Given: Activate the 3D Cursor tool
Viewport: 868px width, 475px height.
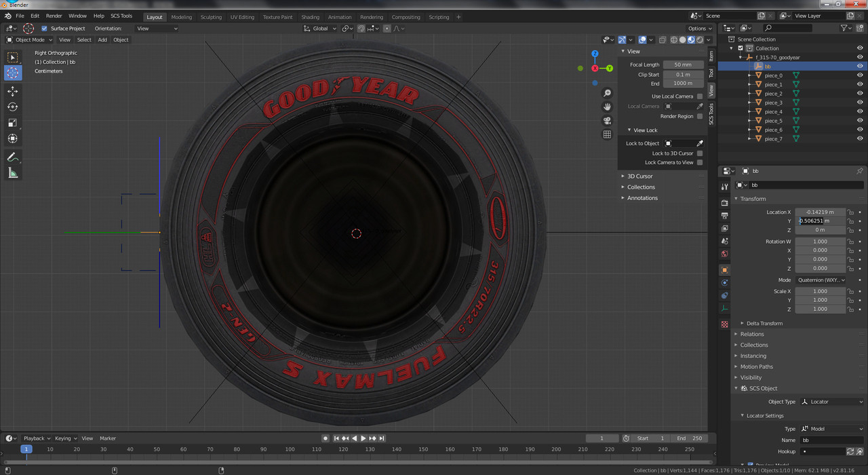Looking at the screenshot, I should (13, 73).
